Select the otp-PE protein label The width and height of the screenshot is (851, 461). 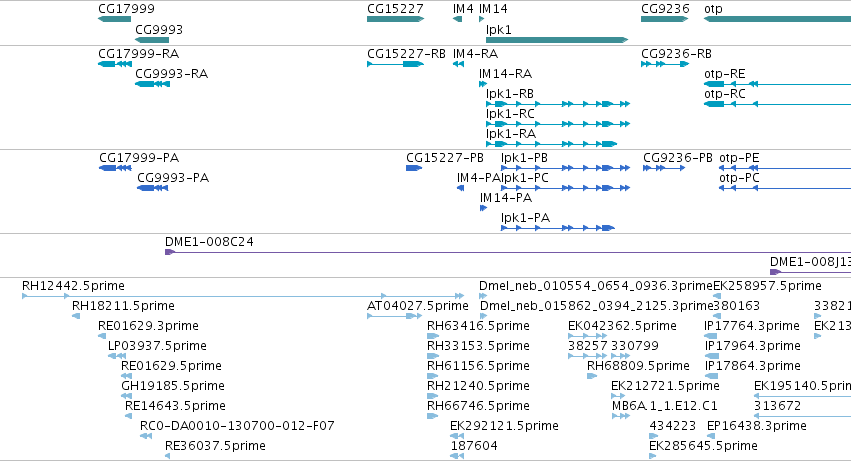click(739, 157)
